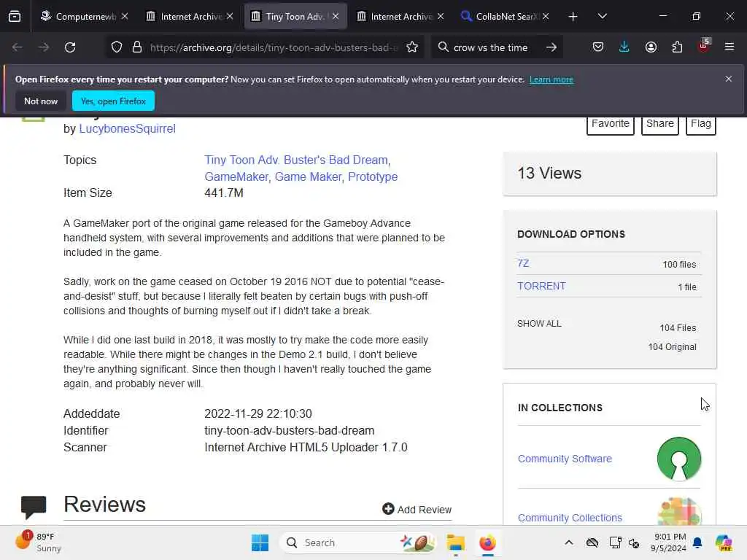This screenshot has width=747, height=560.
Task: Bookmark this page with star icon
Action: [412, 47]
